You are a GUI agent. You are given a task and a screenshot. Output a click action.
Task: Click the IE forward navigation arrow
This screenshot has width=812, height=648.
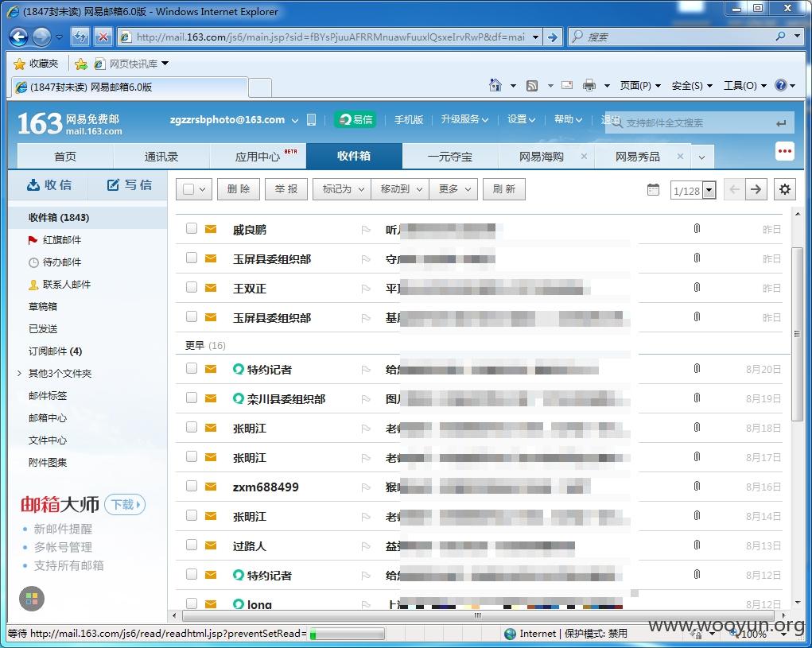pos(41,37)
